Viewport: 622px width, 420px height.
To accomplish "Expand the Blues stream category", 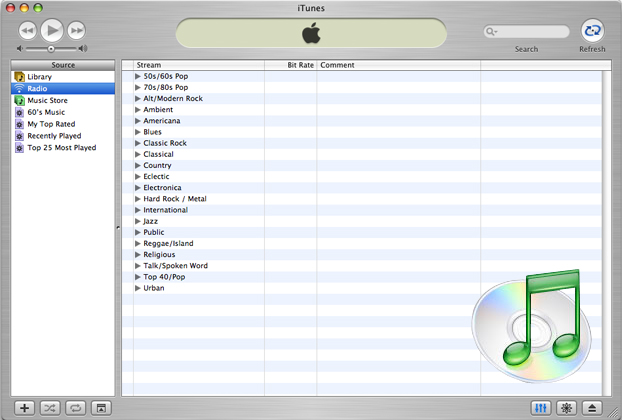I will (138, 132).
